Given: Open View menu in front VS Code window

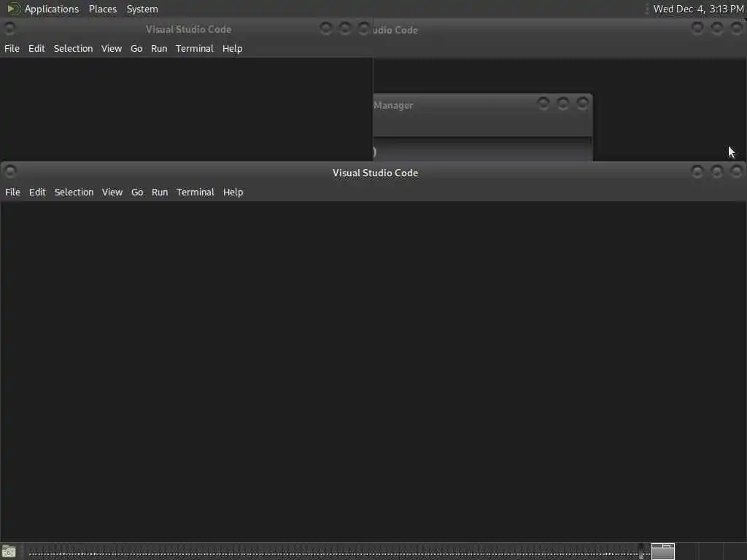Looking at the screenshot, I should (112, 192).
